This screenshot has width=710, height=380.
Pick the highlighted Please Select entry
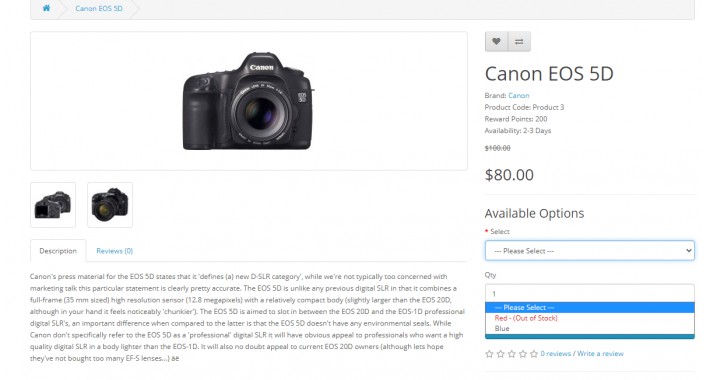(590, 308)
